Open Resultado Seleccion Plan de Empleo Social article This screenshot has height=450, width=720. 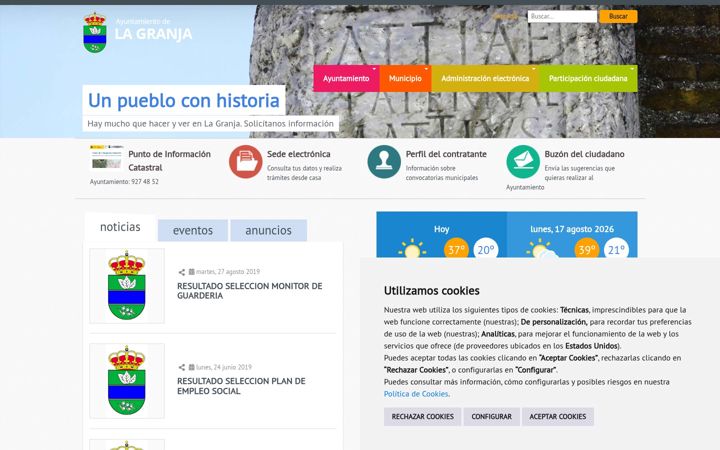coord(242,386)
